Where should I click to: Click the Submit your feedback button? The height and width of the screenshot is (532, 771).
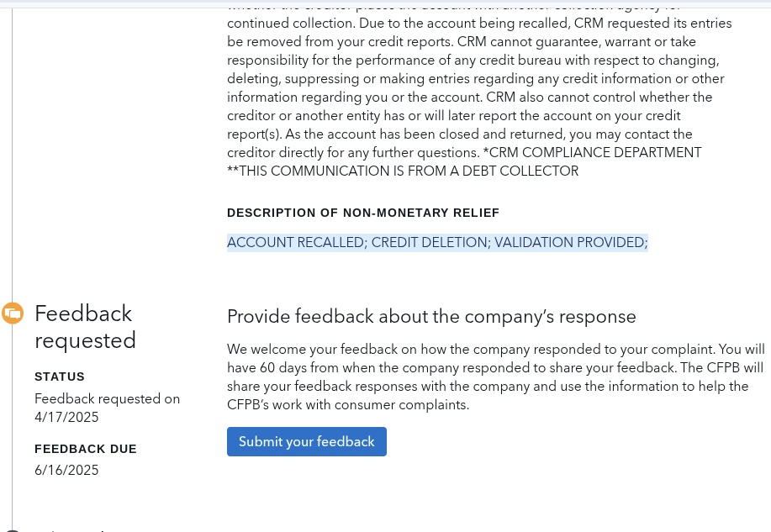point(306,441)
